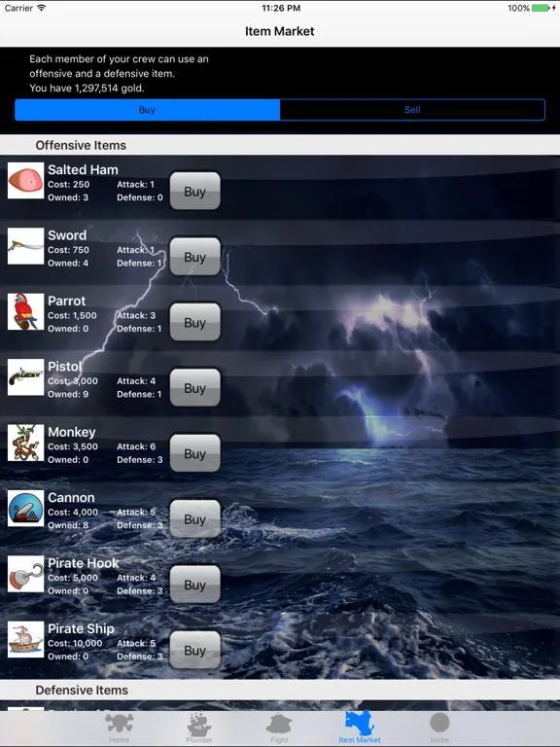Tap the Carrier label in status bar

[18, 8]
